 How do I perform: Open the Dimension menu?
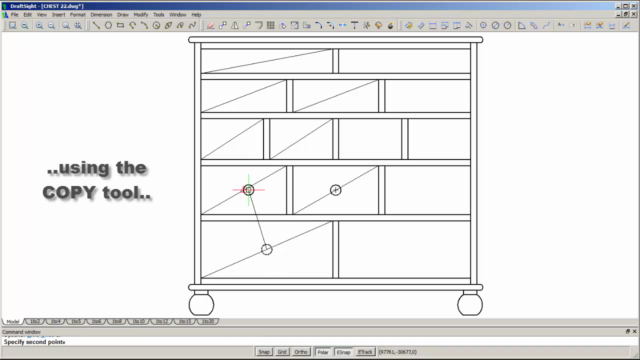click(x=101, y=15)
